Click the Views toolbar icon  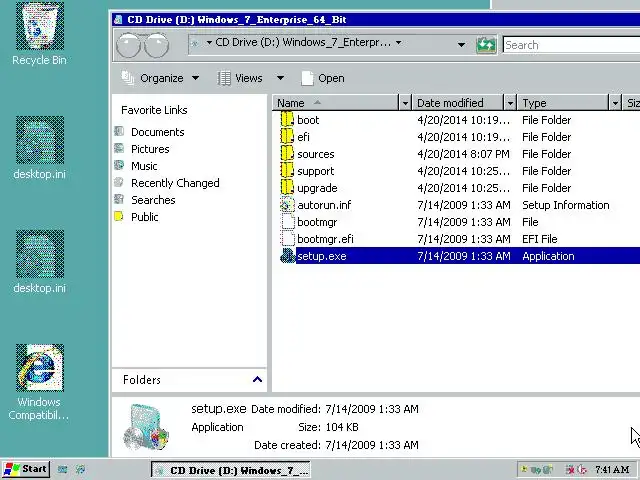pyautogui.click(x=224, y=78)
